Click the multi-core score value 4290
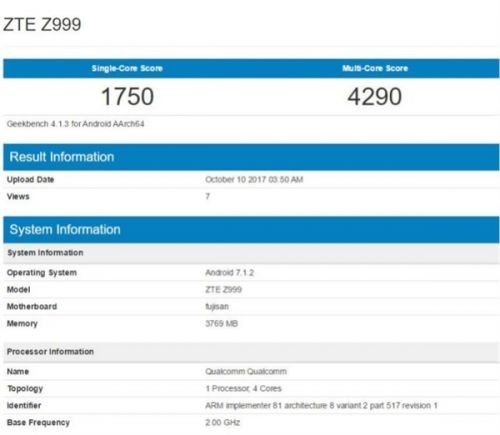500x435 pixels. pos(375,96)
